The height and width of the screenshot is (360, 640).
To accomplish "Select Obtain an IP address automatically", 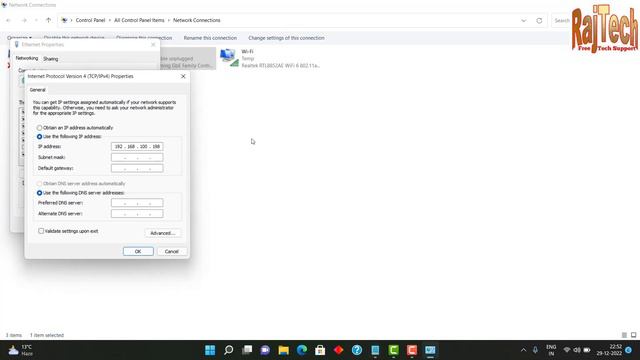I will pyautogui.click(x=75, y=128).
